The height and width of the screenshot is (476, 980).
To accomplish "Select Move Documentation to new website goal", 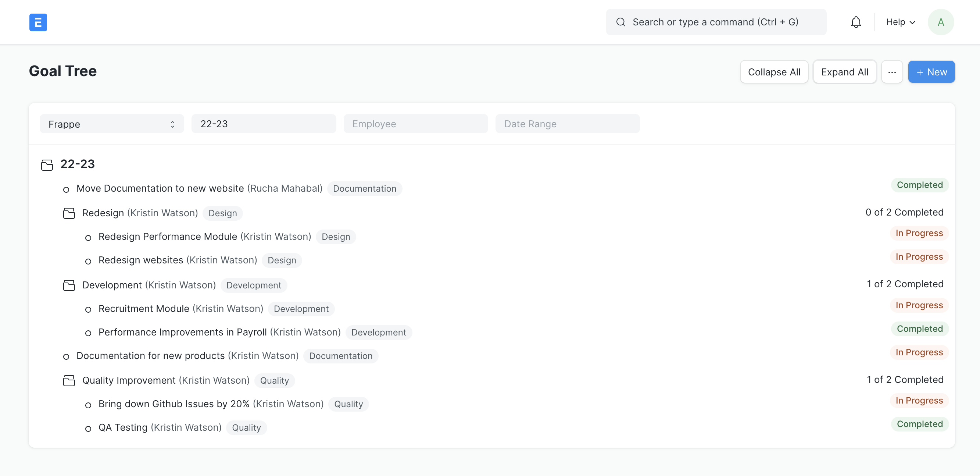I will tap(160, 188).
